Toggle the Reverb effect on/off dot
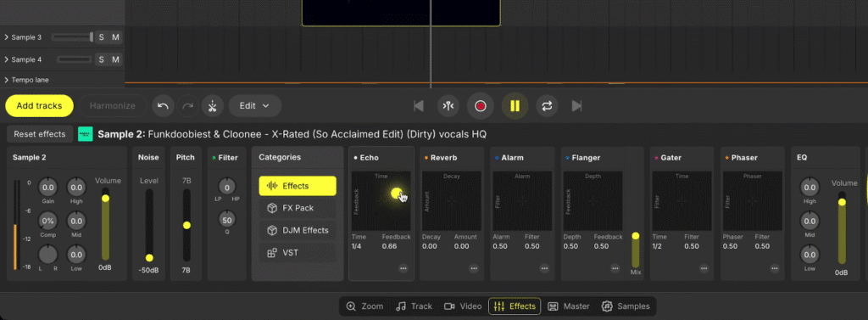Viewport: 868px width, 320px height. pos(426,158)
